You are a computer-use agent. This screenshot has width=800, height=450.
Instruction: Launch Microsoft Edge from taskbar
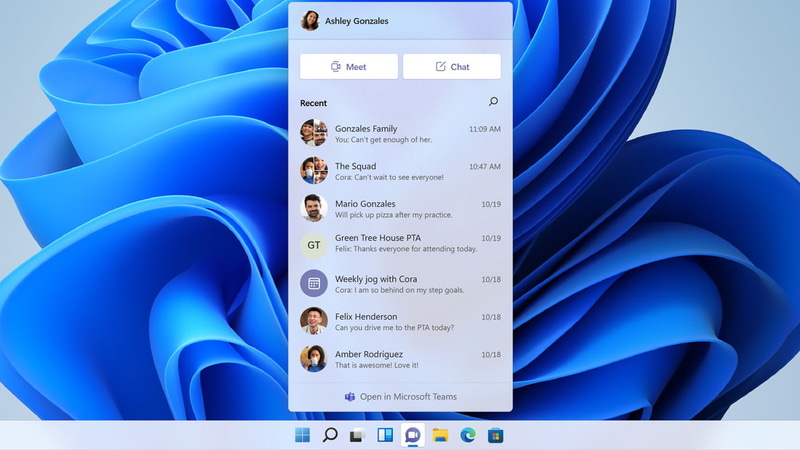point(468,435)
